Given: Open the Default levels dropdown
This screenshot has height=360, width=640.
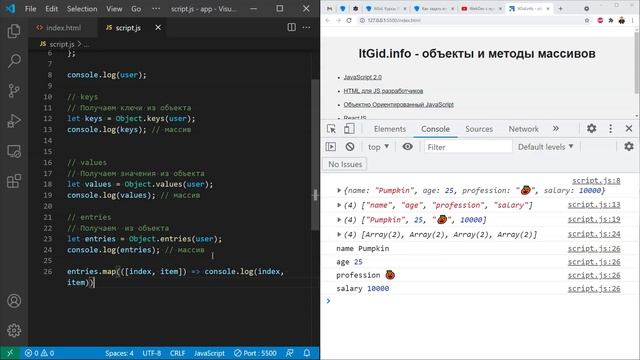Looking at the screenshot, I should (x=546, y=147).
